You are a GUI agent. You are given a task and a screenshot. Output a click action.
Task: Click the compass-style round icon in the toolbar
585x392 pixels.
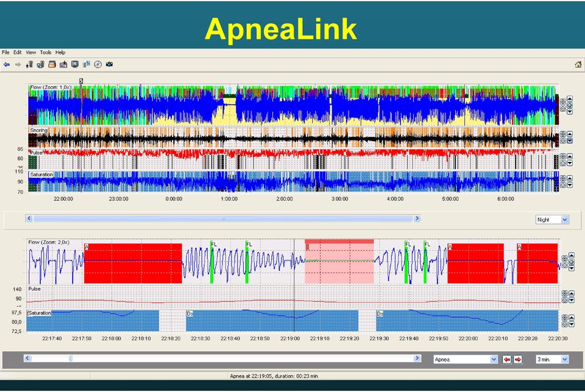(97, 65)
